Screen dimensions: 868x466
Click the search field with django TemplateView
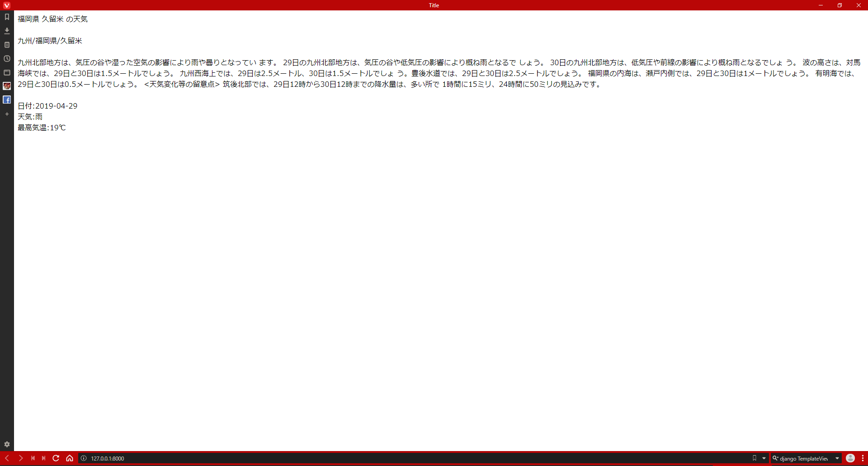pyautogui.click(x=806, y=458)
